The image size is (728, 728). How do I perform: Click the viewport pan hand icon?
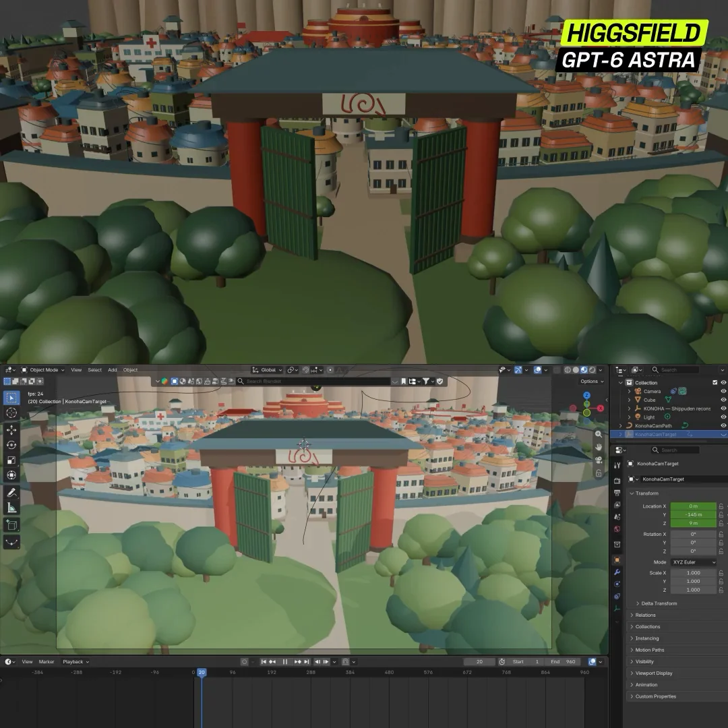click(599, 447)
